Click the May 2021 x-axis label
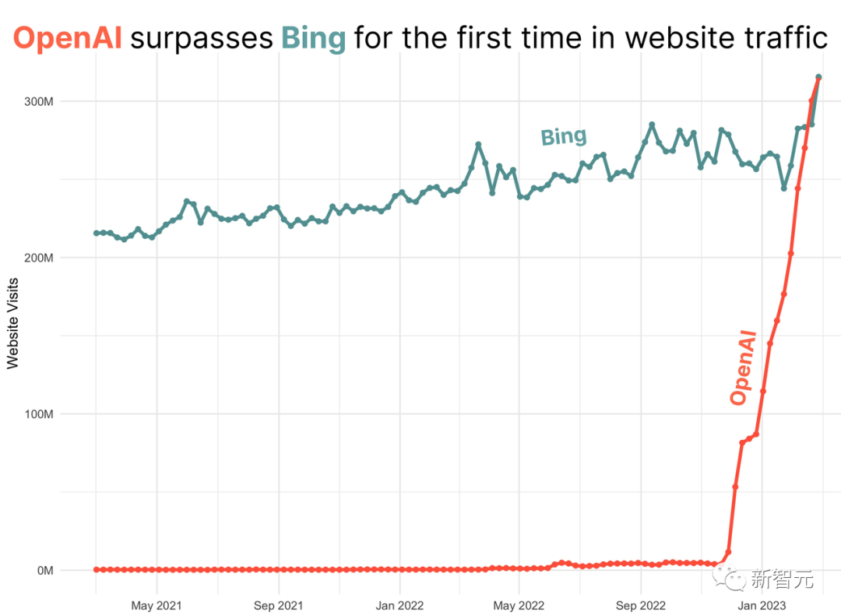The height and width of the screenshot is (616, 841). click(157, 606)
